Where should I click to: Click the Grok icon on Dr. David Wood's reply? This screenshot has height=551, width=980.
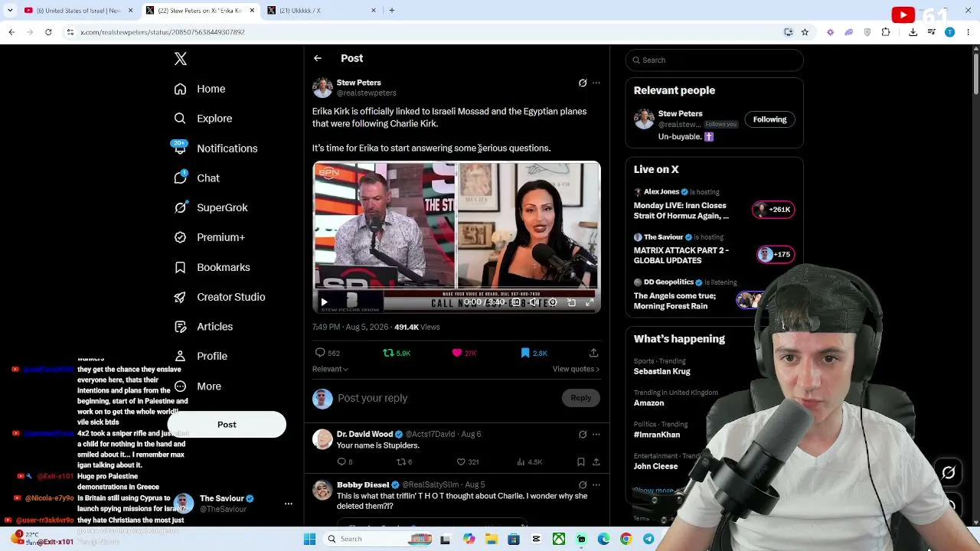pos(583,434)
